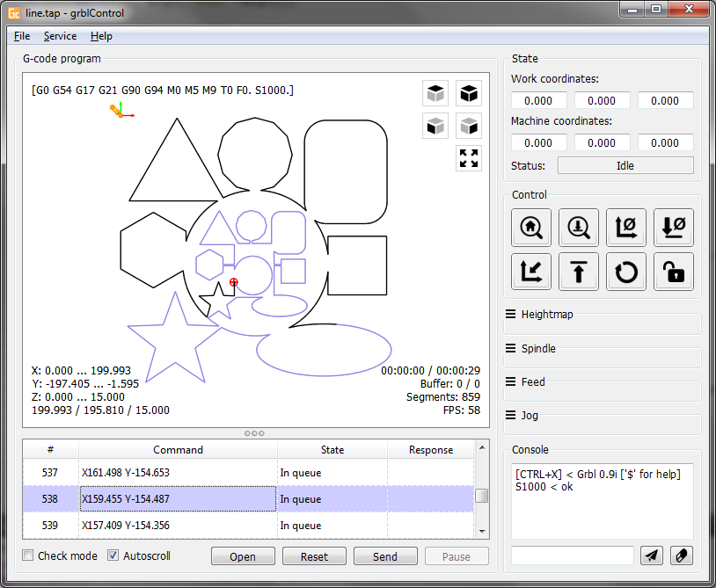Click the console command input field

pos(573,555)
